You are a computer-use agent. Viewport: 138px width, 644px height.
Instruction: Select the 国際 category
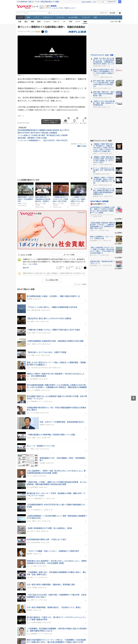click(x=32, y=21)
